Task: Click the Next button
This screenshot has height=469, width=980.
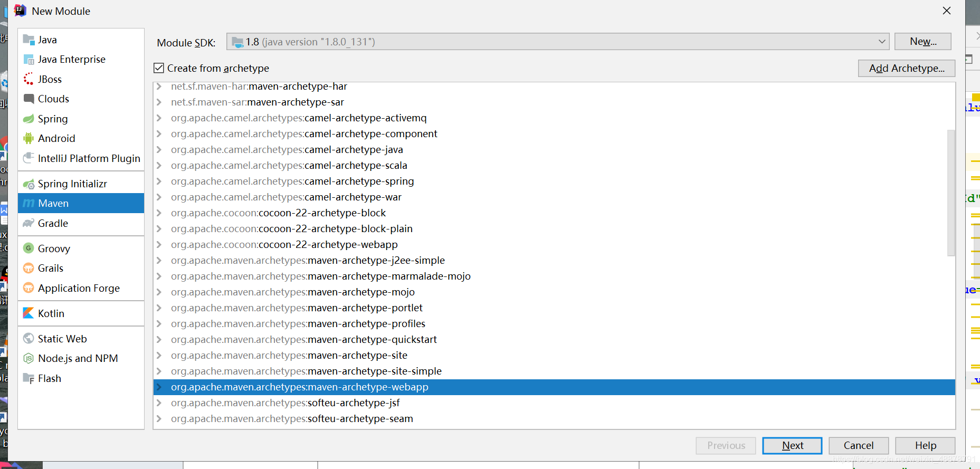Action: click(792, 446)
